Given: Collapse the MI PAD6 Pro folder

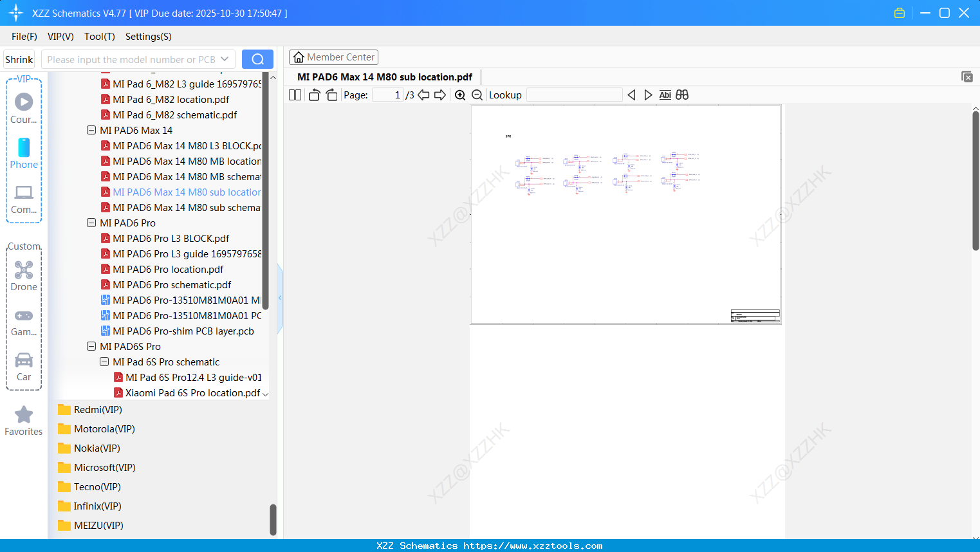Looking at the screenshot, I should click(91, 223).
